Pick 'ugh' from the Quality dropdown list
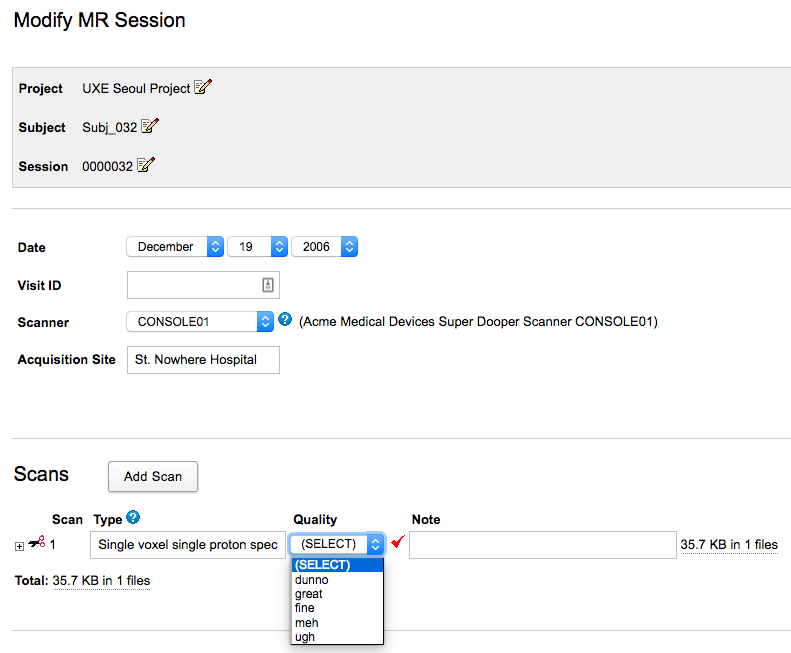791x653 pixels. 305,637
